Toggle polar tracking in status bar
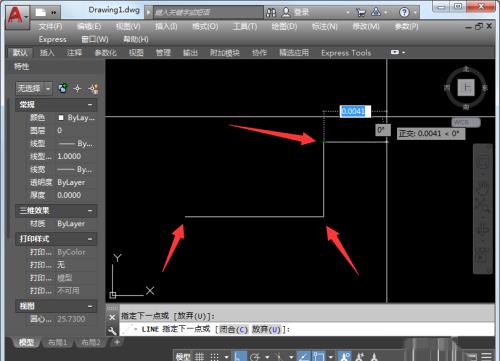 [x=255, y=357]
